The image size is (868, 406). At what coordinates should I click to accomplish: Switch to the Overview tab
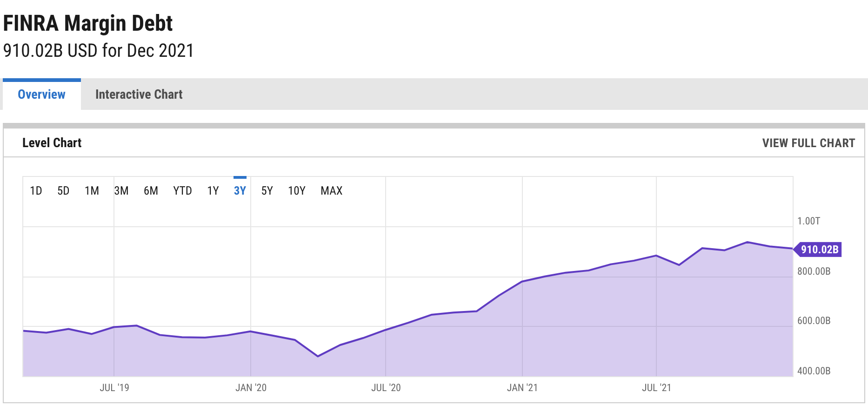point(42,95)
